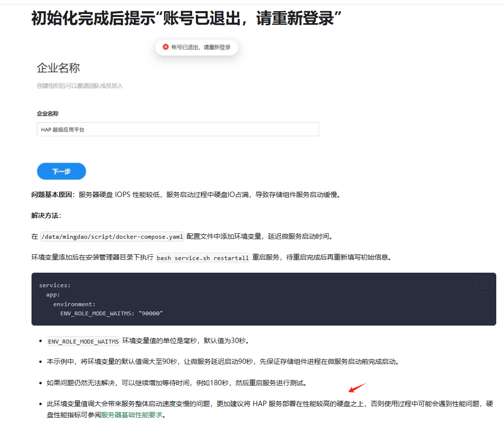Click the page heading 初始化完成后提示
Screen dimensions: 504x426
pyautogui.click(x=186, y=18)
